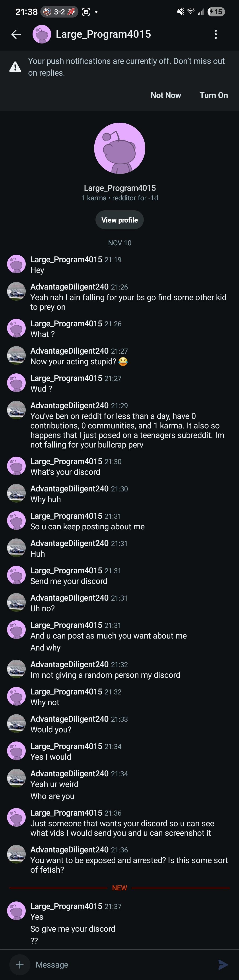The height and width of the screenshot is (980, 239).
Task: Tap the plus attachment icon
Action: click(20, 964)
